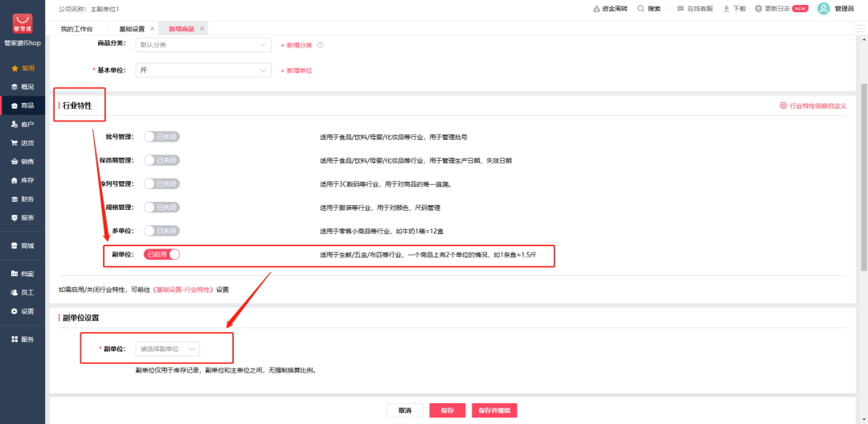Close the 新增商品 tab
Viewport: 868px width, 424px height.
pyautogui.click(x=202, y=28)
